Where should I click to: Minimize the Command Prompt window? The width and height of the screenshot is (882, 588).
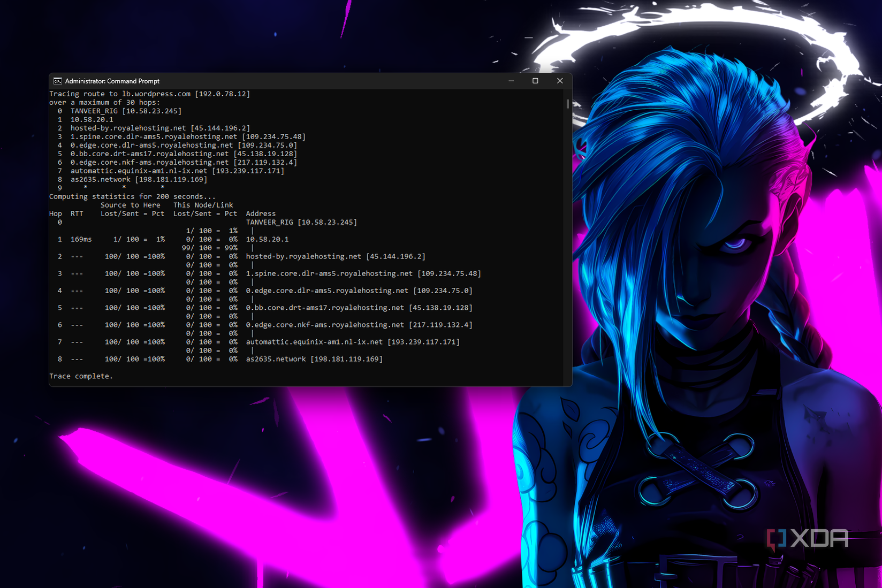pos(511,81)
